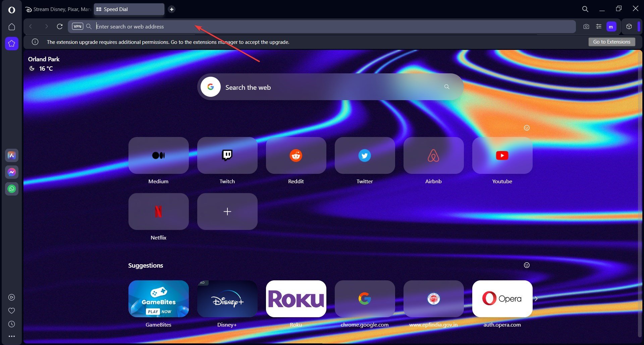Viewport: 644px width, 345px height.
Task: Open sidebar three-dots more options
Action: (x=12, y=336)
